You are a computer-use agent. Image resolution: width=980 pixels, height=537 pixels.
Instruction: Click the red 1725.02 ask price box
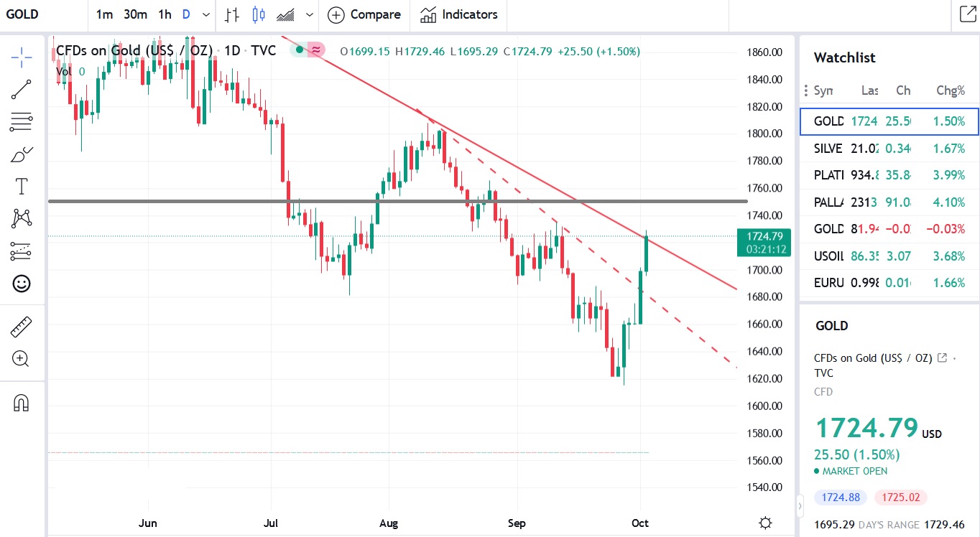[900, 497]
